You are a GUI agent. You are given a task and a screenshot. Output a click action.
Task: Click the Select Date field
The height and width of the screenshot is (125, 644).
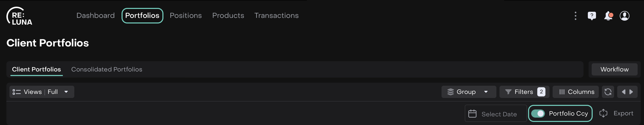click(x=495, y=114)
